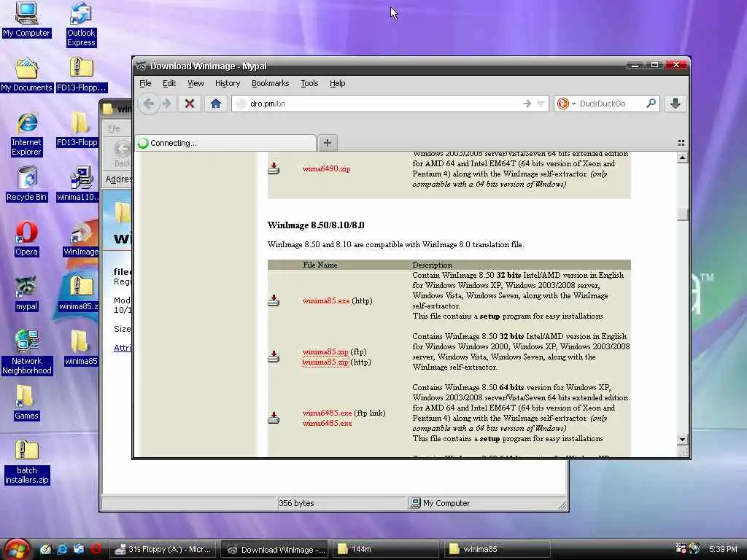Launch mypal desktop shortcut
This screenshot has height=560, width=747.
pyautogui.click(x=26, y=294)
